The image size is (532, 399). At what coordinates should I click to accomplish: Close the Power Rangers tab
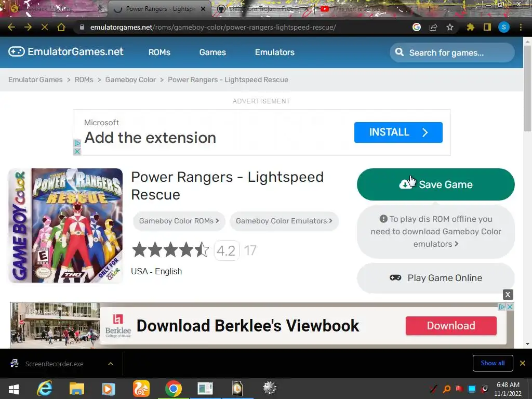[x=203, y=9]
